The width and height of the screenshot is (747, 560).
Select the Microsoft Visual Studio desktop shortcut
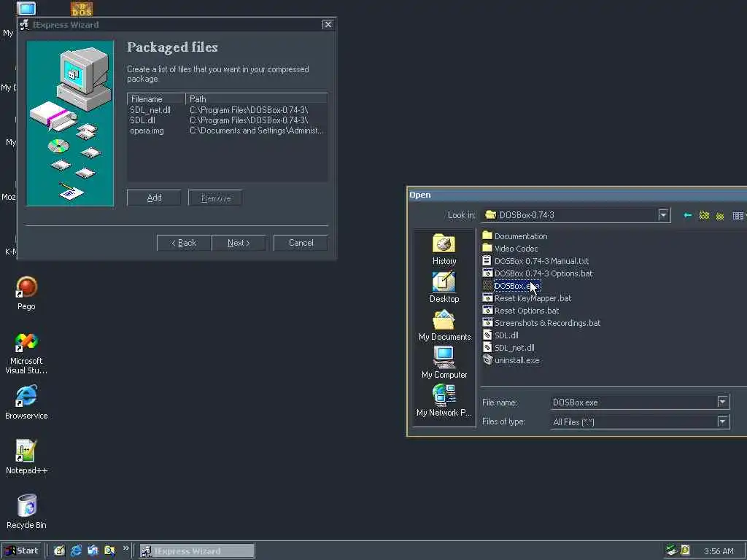26,353
